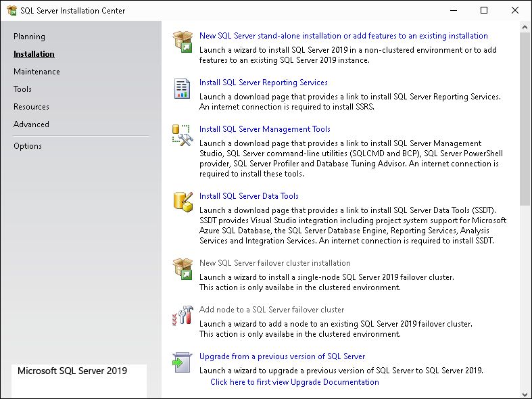This screenshot has width=532, height=399.
Task: Click the Reporting Services description paragraph
Action: [349, 102]
